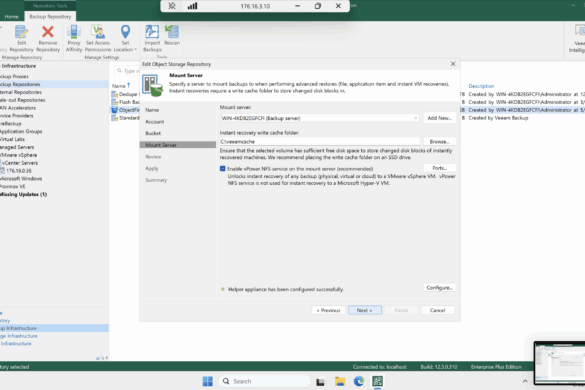Click Add New mount server button
Screen dimensions: 585x390
click(x=439, y=118)
